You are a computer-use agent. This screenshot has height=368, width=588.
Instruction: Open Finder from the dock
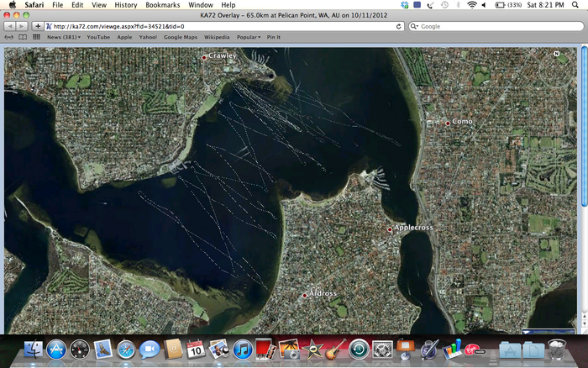coord(34,349)
